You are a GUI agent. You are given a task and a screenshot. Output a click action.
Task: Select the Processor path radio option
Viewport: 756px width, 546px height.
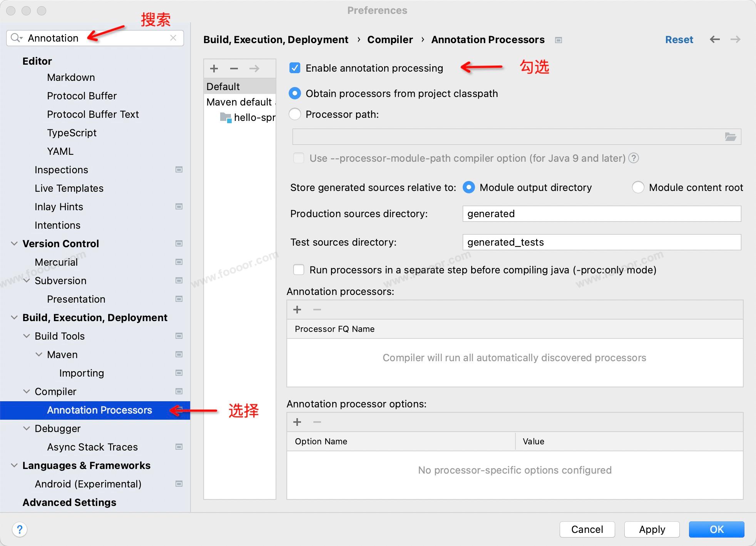click(x=295, y=114)
